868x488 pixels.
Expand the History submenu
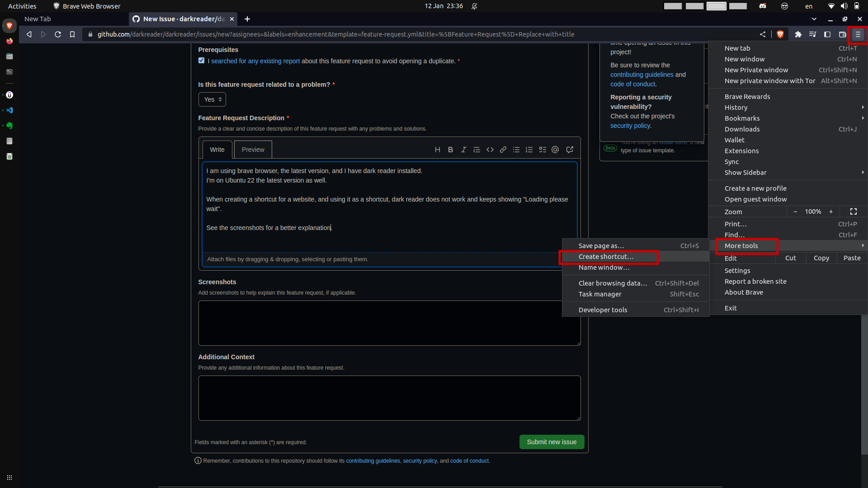(789, 108)
